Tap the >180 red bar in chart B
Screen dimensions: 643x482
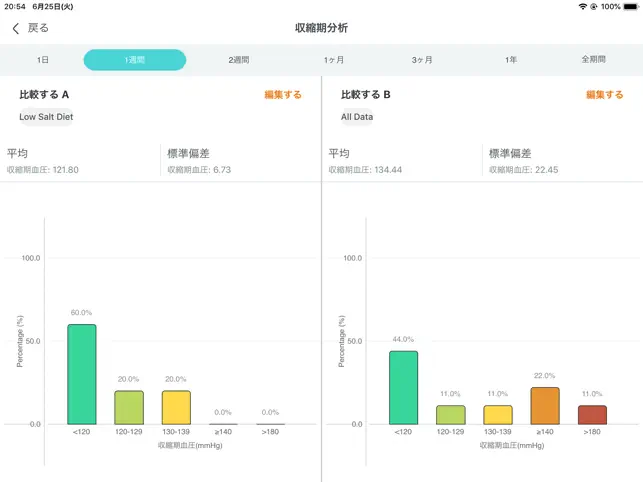click(x=592, y=415)
